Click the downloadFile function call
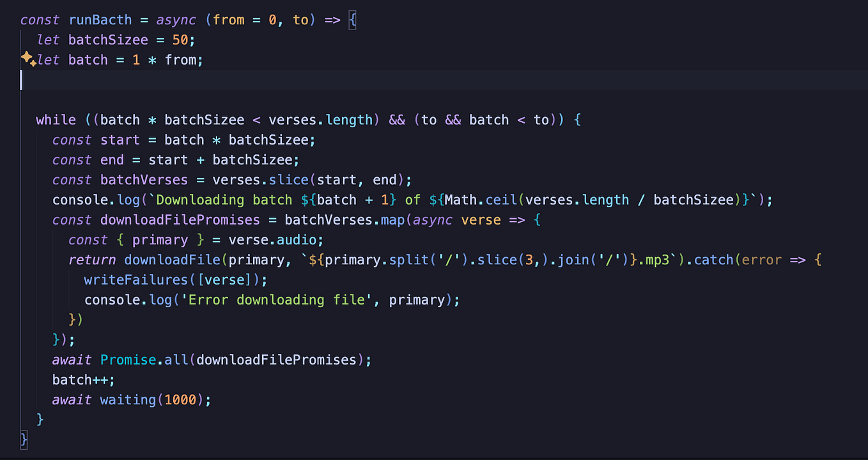The width and height of the screenshot is (868, 460). [172, 260]
